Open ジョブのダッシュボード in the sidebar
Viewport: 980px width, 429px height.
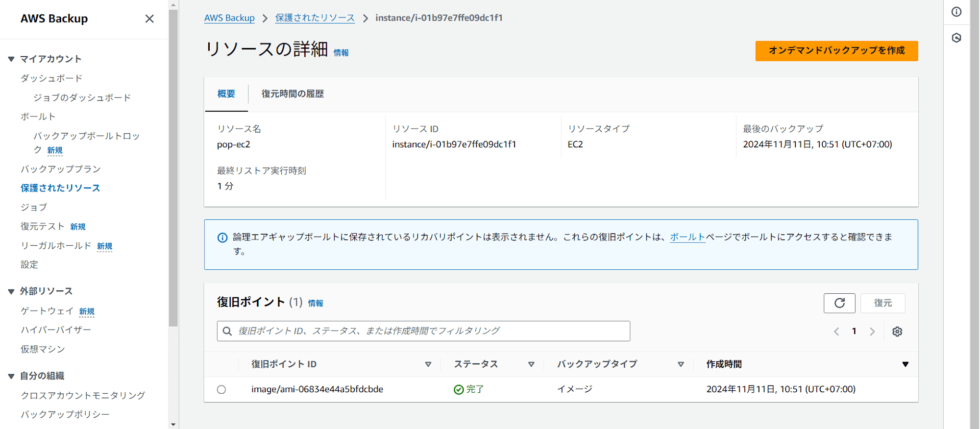[x=82, y=97]
